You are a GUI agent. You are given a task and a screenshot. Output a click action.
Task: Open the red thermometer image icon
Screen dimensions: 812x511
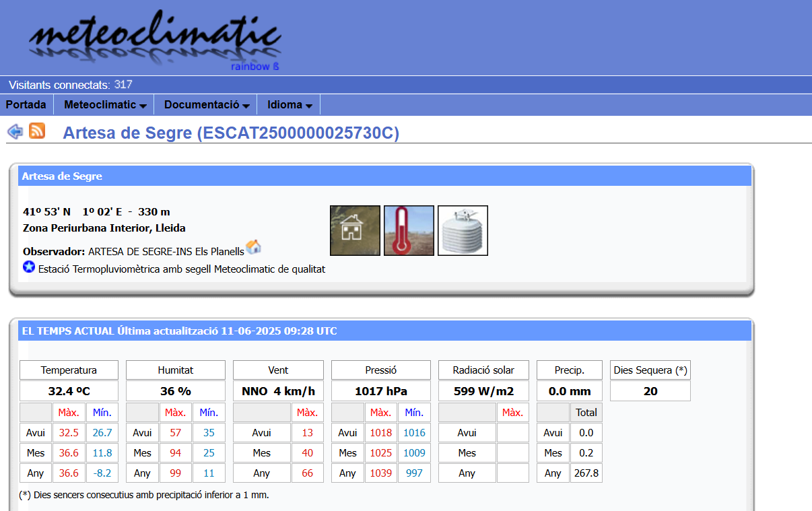coord(409,230)
